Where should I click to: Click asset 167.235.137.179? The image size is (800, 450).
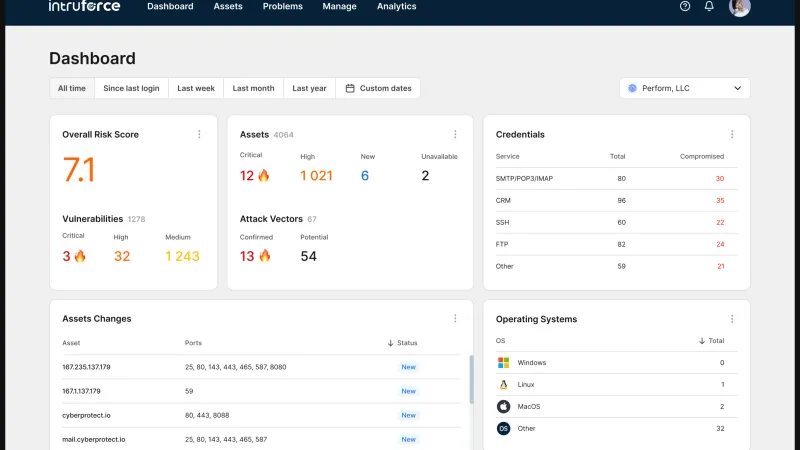click(x=86, y=367)
